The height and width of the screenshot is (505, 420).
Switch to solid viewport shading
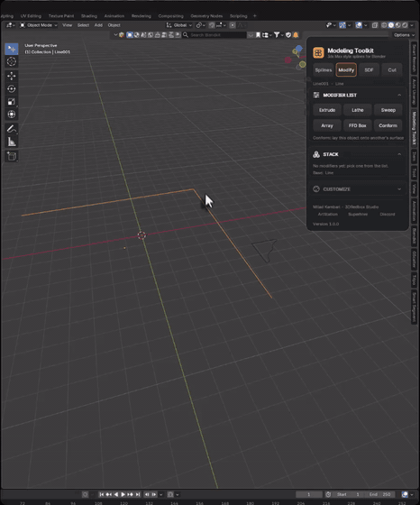click(x=391, y=25)
